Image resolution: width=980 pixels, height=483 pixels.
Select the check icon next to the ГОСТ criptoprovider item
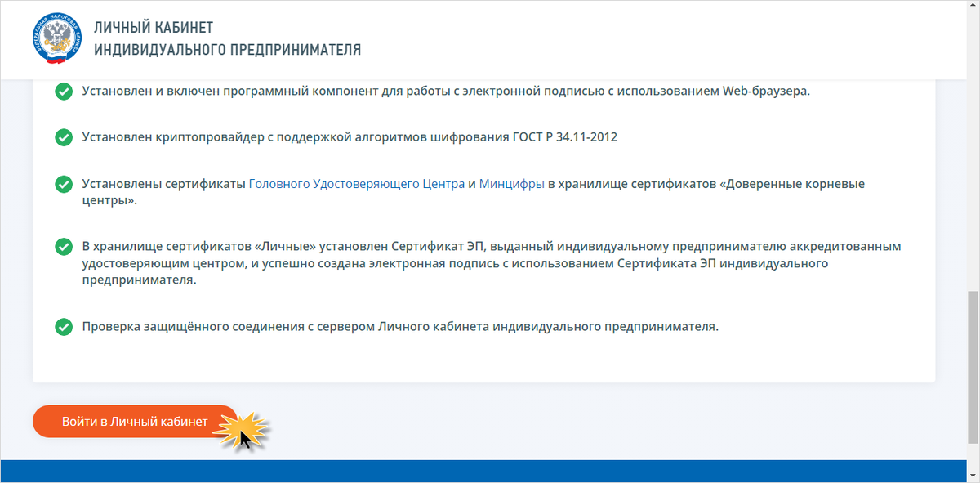point(64,137)
